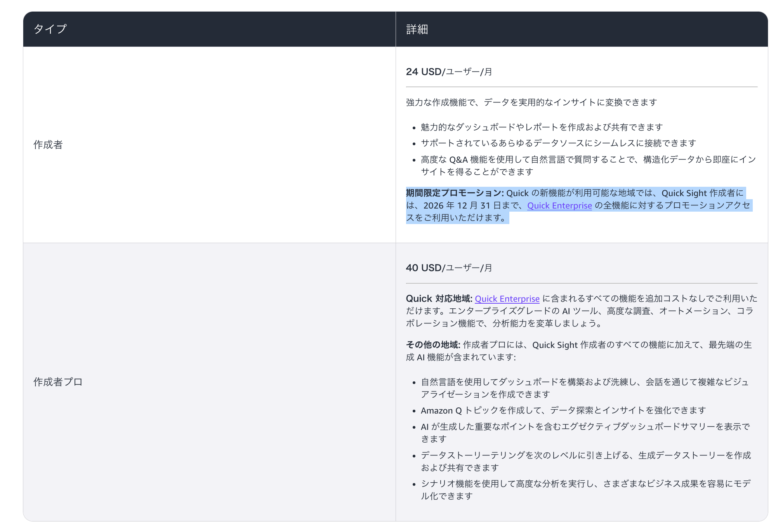Click the bullet 高度な Q&A 機能を使用して
Screen dimensions: 778x532
coord(589,165)
